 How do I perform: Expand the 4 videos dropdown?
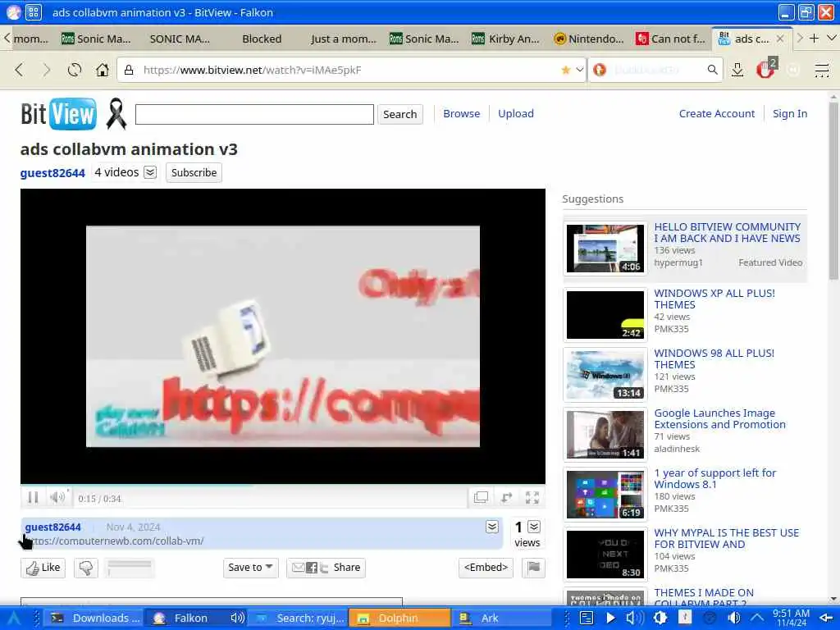tap(151, 172)
